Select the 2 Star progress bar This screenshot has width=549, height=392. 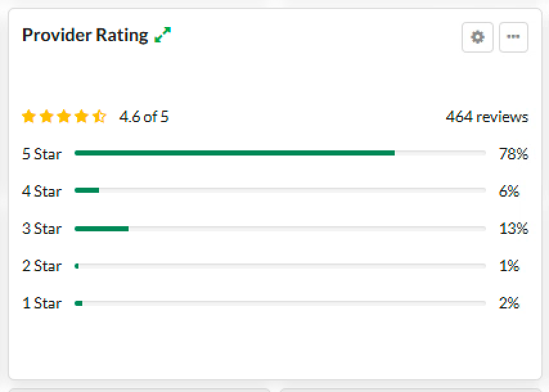[280, 265]
